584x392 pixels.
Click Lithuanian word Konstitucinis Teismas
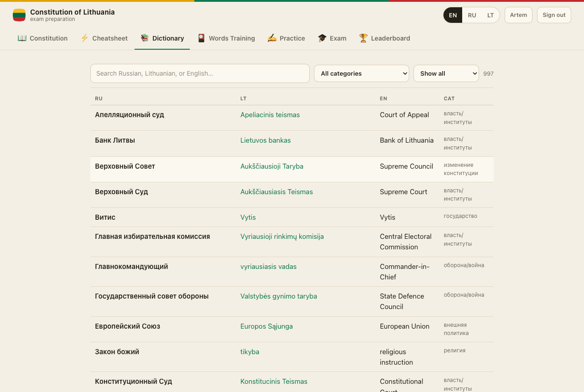click(x=274, y=382)
